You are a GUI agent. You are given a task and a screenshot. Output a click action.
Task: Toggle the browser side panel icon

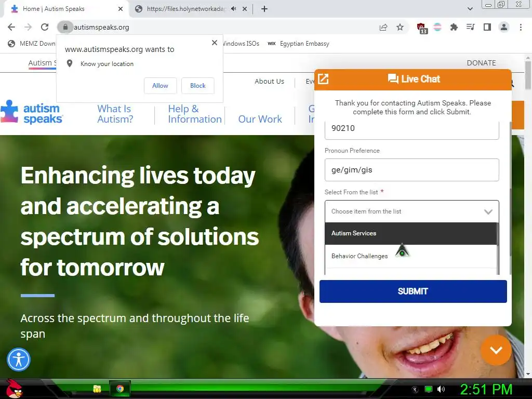click(x=487, y=27)
